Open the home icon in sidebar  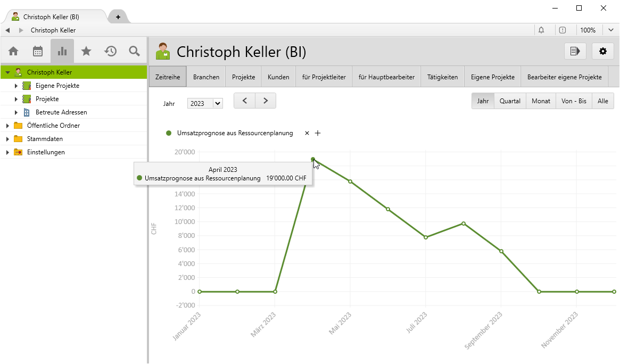click(13, 51)
